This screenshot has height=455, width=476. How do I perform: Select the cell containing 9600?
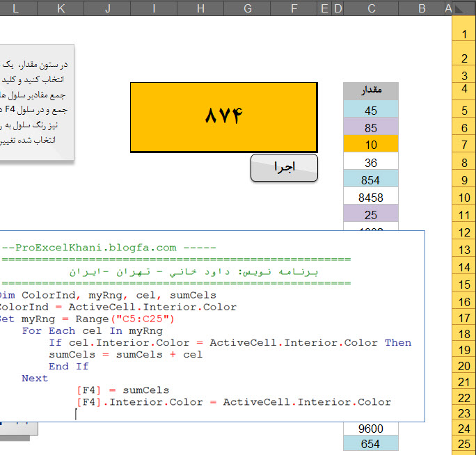370,429
